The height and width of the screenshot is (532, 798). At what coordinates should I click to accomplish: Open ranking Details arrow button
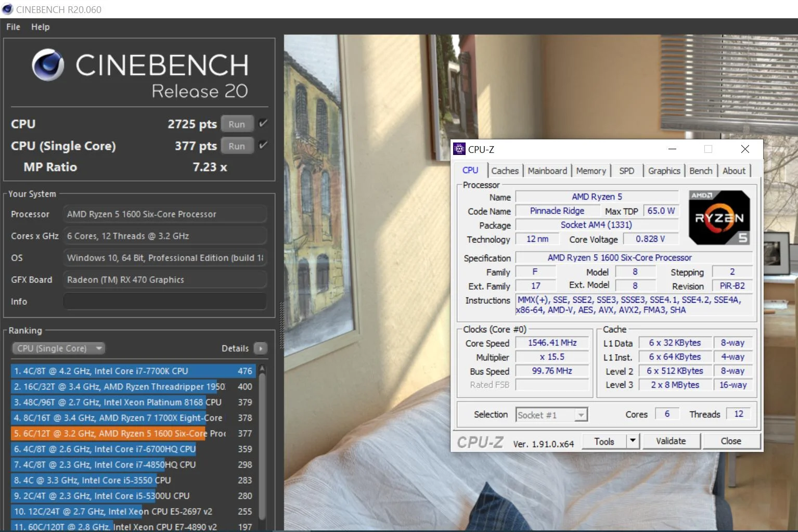click(261, 348)
